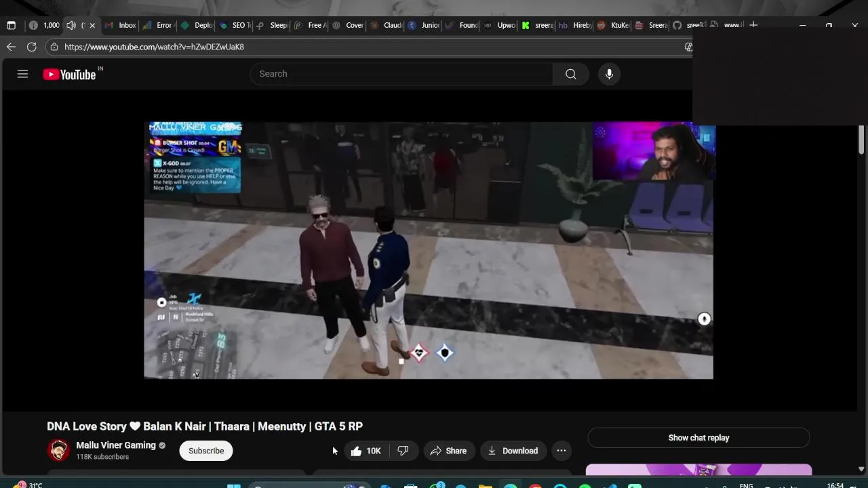Switch to the Upwo tab

point(500,25)
